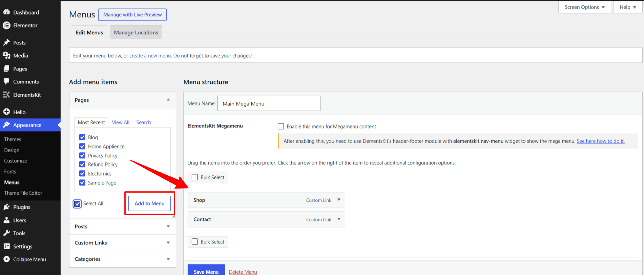Uncheck the Refund Policy checkbox
Image resolution: width=644 pixels, height=275 pixels.
click(x=82, y=164)
